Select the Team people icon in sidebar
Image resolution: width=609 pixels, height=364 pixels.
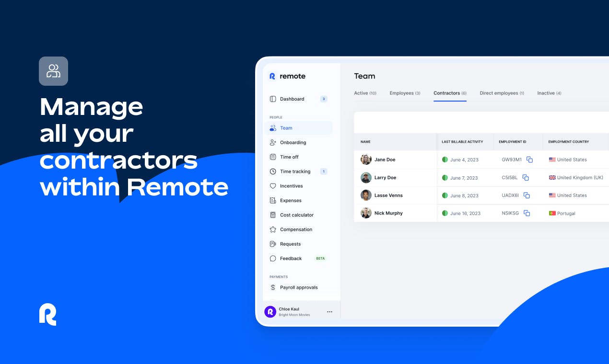pos(273,128)
